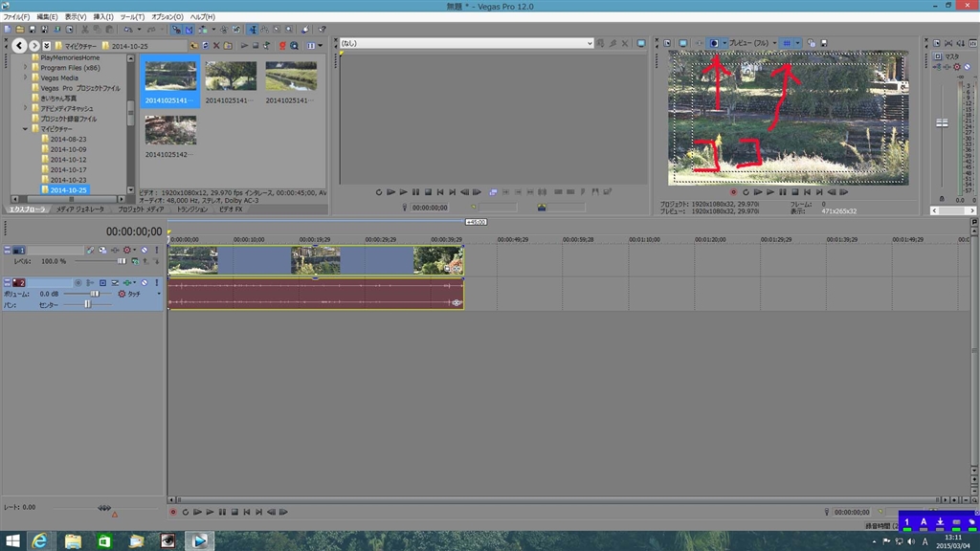Viewport: 980px width, 551px height.
Task: Click the Save icon in main toolbar
Action: coord(31,30)
